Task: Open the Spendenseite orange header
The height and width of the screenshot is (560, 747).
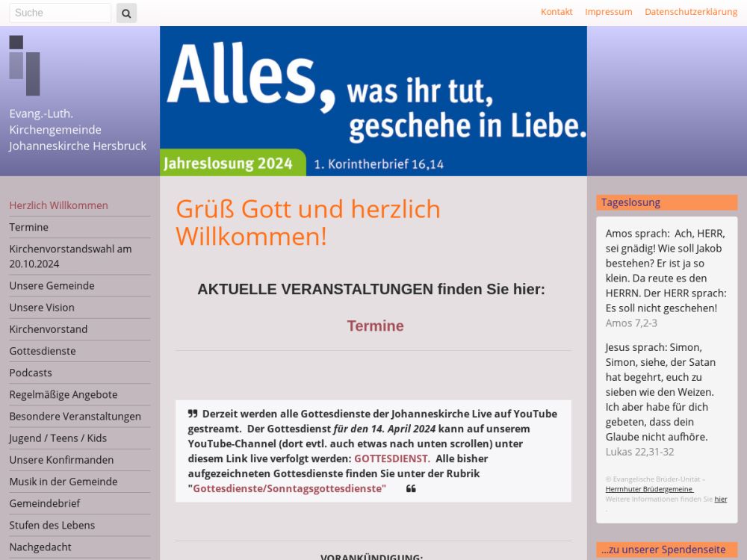Action: click(666, 550)
